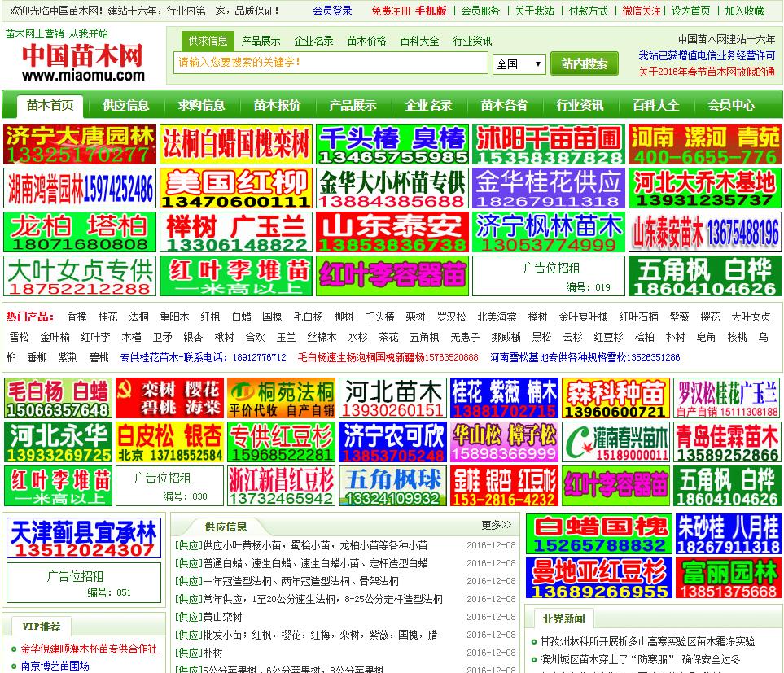Click the 沭阳千亩苗圃 banner ad
This screenshot has height=673, width=784.
click(549, 144)
